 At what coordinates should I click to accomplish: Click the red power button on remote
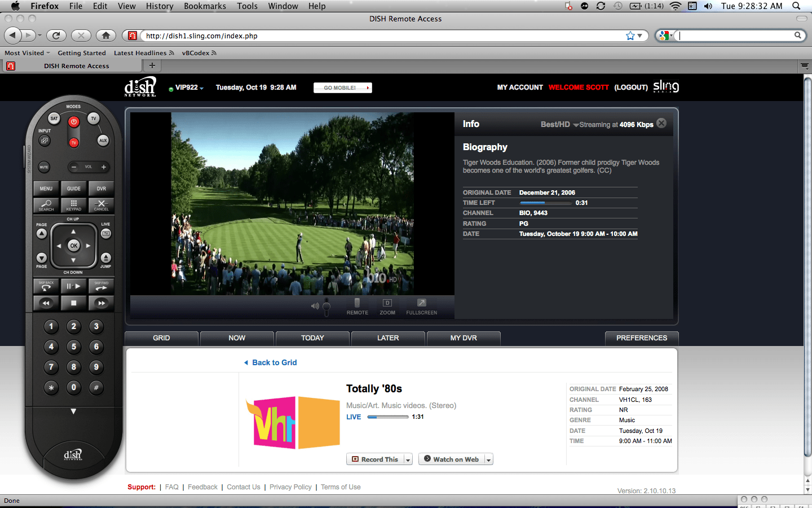(74, 122)
